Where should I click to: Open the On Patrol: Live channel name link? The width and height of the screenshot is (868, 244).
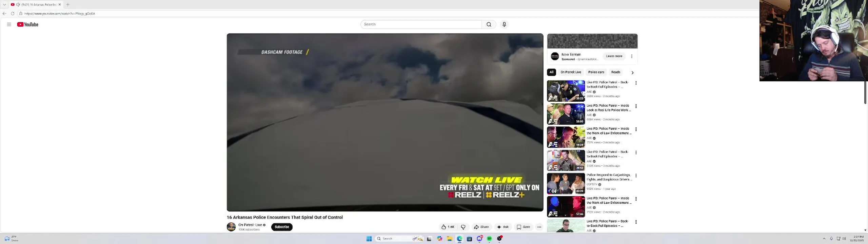250,225
